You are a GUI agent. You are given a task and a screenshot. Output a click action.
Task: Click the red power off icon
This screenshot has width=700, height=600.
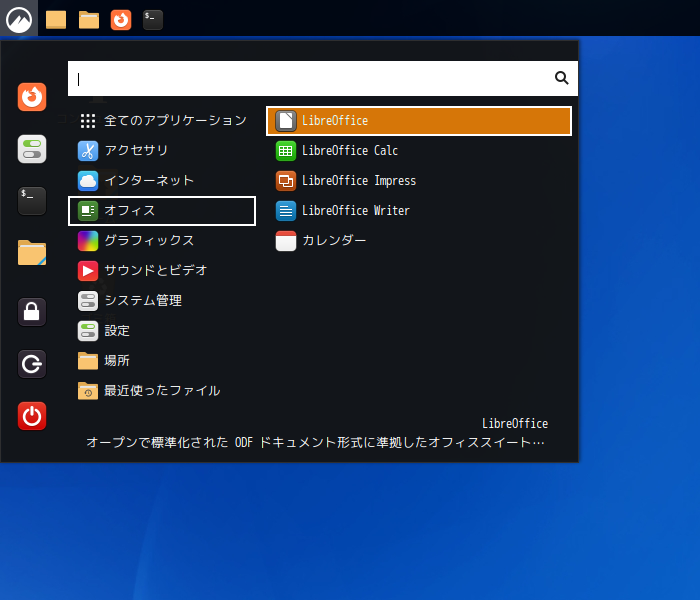coord(32,416)
